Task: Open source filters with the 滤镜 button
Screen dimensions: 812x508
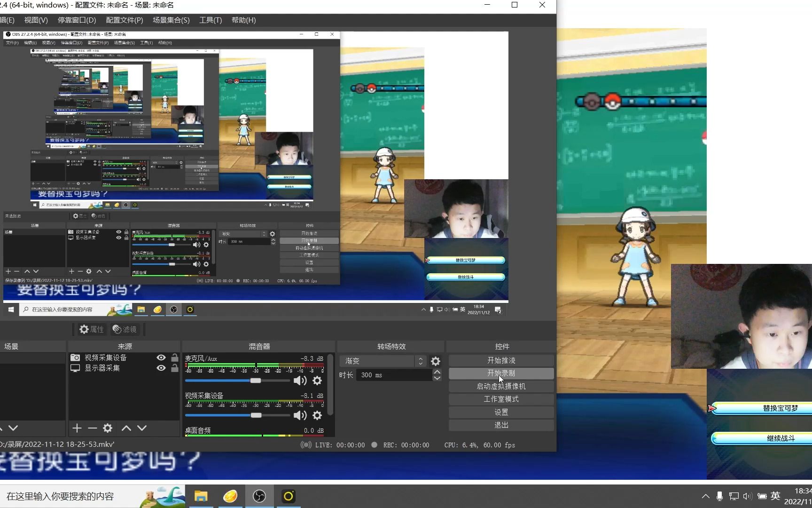Action: tap(125, 329)
